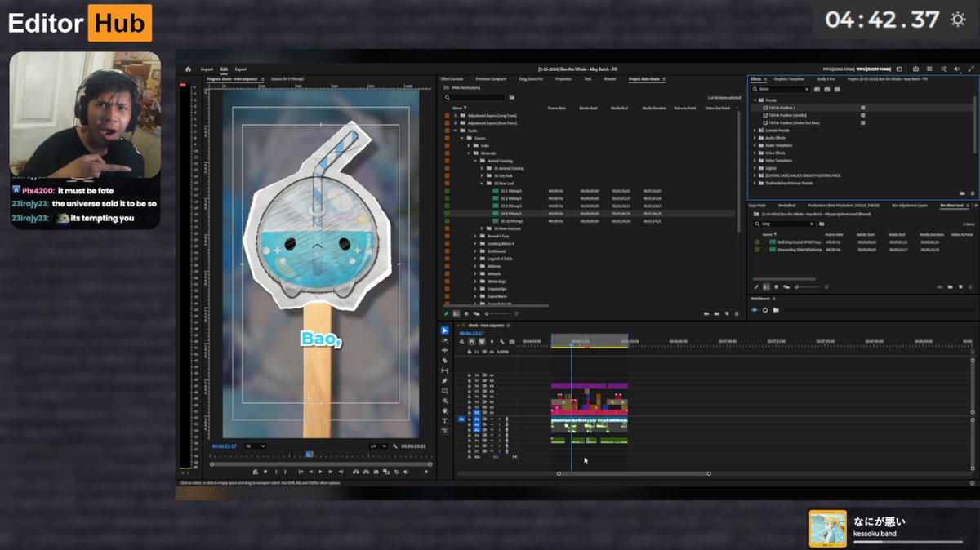Switch Project panel to freeform view
The height and width of the screenshot is (550, 980).
pyautogui.click(x=477, y=313)
